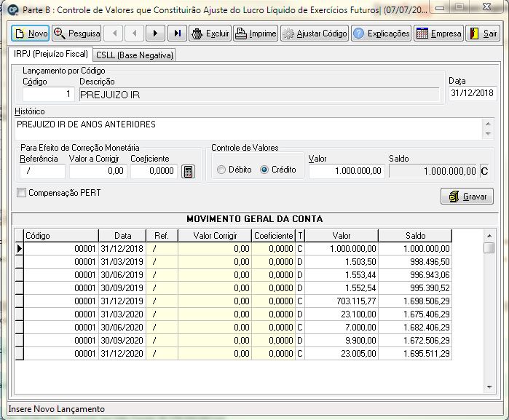Click saldo cell 1.682.406,29
The height and width of the screenshot is (420, 509).
(415, 327)
